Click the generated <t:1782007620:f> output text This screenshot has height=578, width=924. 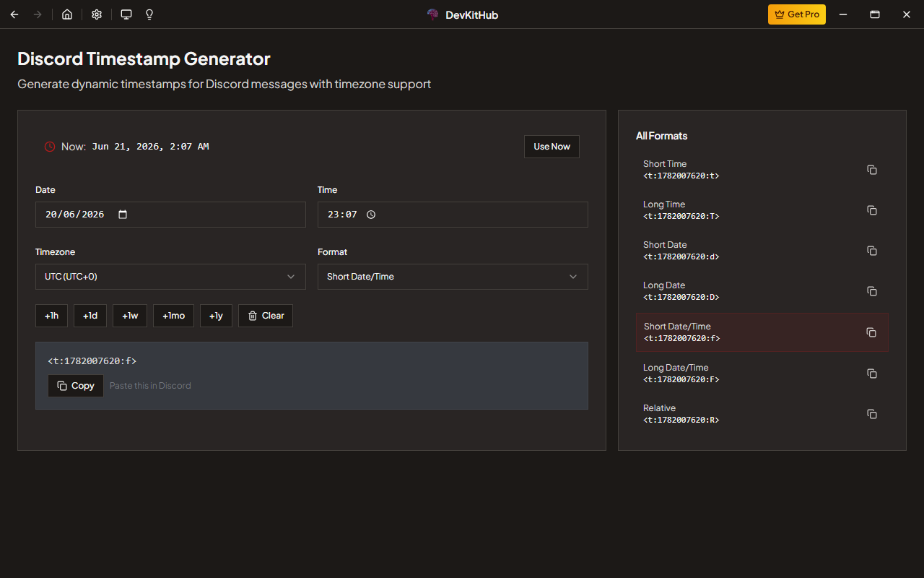coord(92,361)
